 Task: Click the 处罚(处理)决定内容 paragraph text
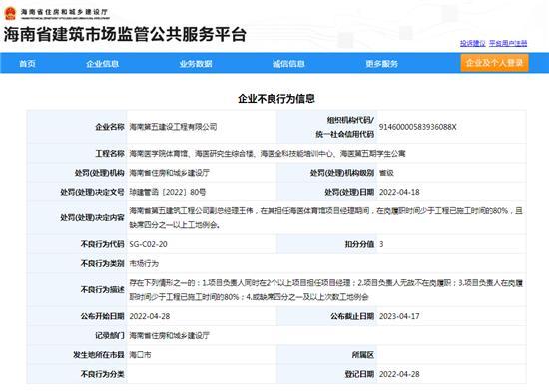[x=326, y=218]
